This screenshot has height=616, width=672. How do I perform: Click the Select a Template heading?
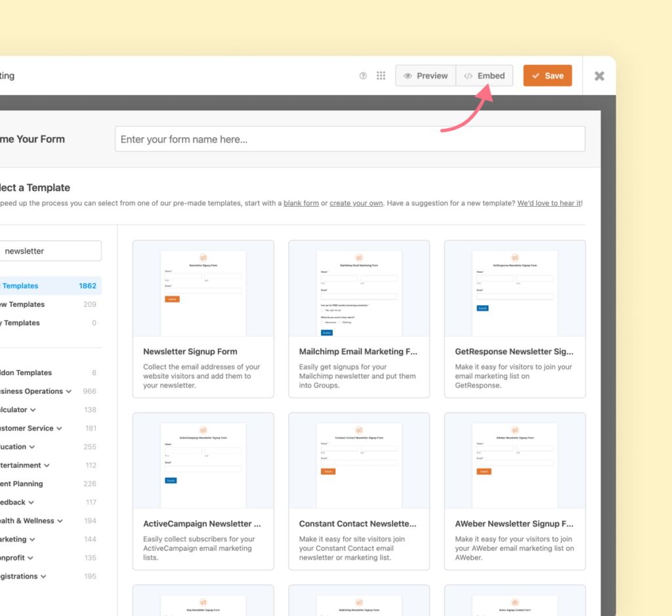pyautogui.click(x=35, y=188)
